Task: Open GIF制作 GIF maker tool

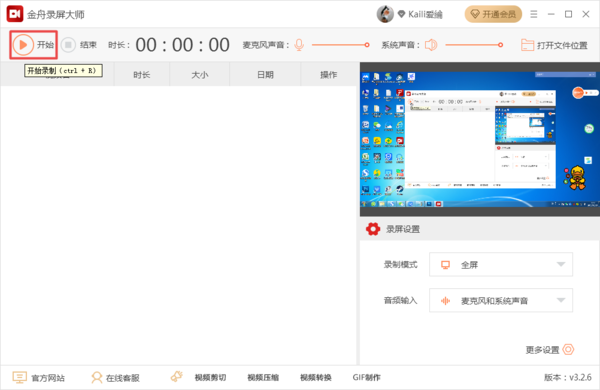Action: pyautogui.click(x=367, y=378)
